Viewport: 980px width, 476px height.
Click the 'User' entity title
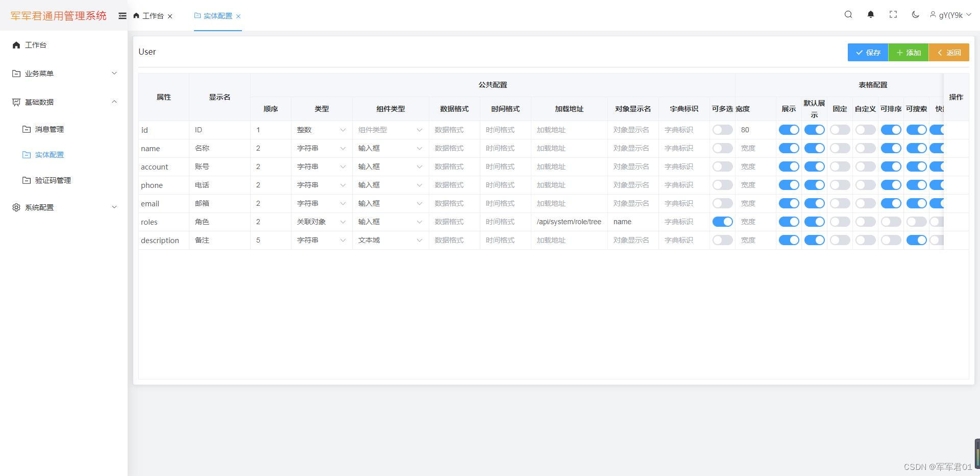click(147, 52)
